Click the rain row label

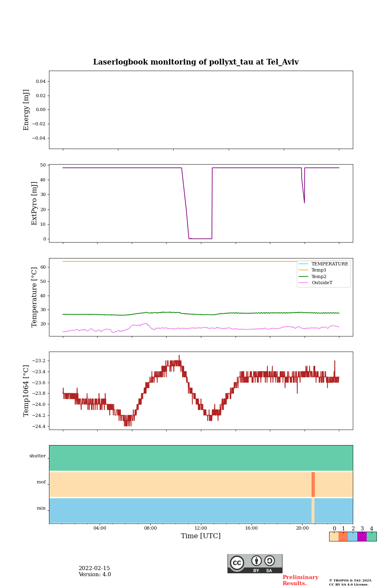pos(41,508)
